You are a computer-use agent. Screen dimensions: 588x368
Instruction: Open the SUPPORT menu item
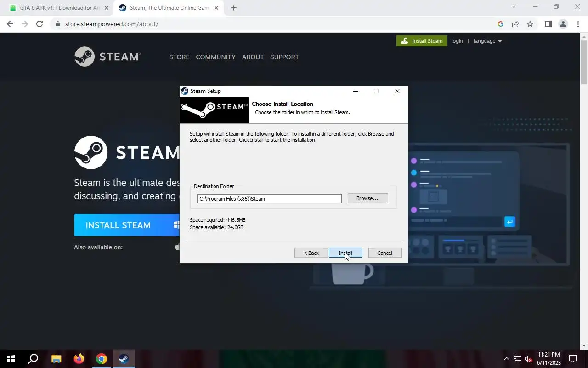pos(284,57)
